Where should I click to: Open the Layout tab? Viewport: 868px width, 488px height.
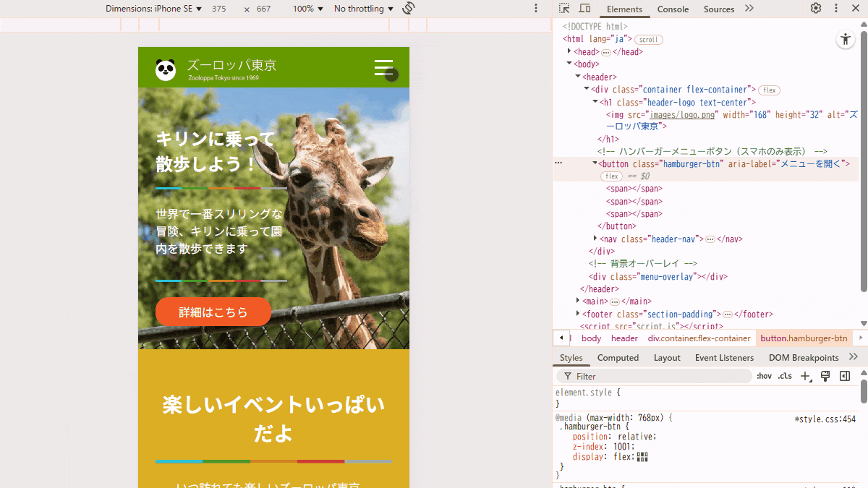(x=667, y=357)
